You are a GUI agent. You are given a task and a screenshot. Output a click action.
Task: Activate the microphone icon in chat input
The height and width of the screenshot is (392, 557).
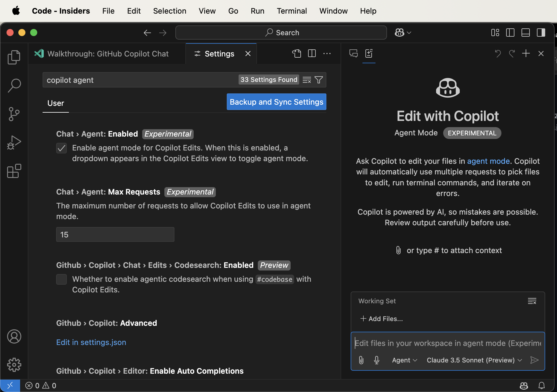pos(376,360)
